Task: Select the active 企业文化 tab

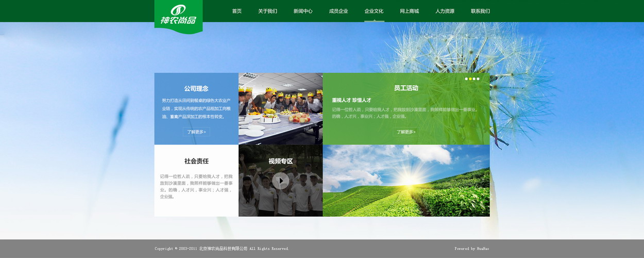Action: pos(374,11)
